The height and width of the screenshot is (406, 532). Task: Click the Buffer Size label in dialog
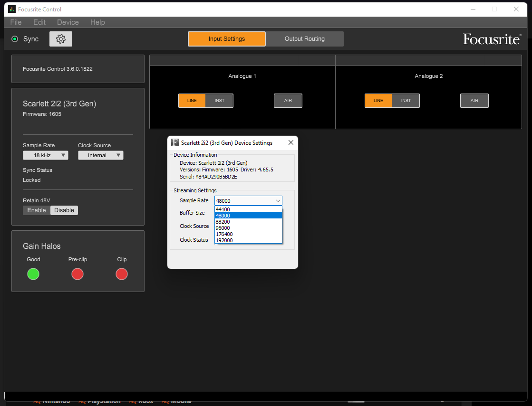(192, 213)
